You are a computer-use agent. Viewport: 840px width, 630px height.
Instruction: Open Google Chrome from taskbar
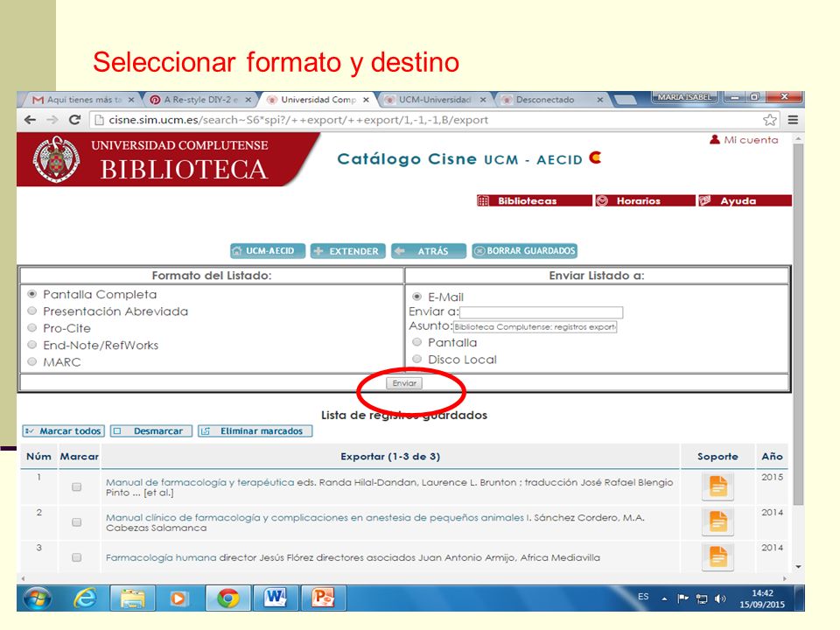[227, 598]
